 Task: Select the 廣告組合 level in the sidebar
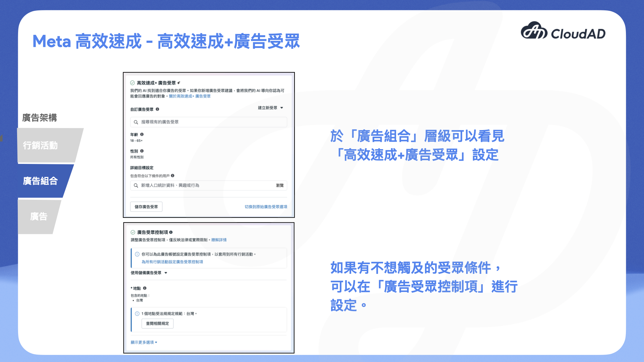(40, 181)
